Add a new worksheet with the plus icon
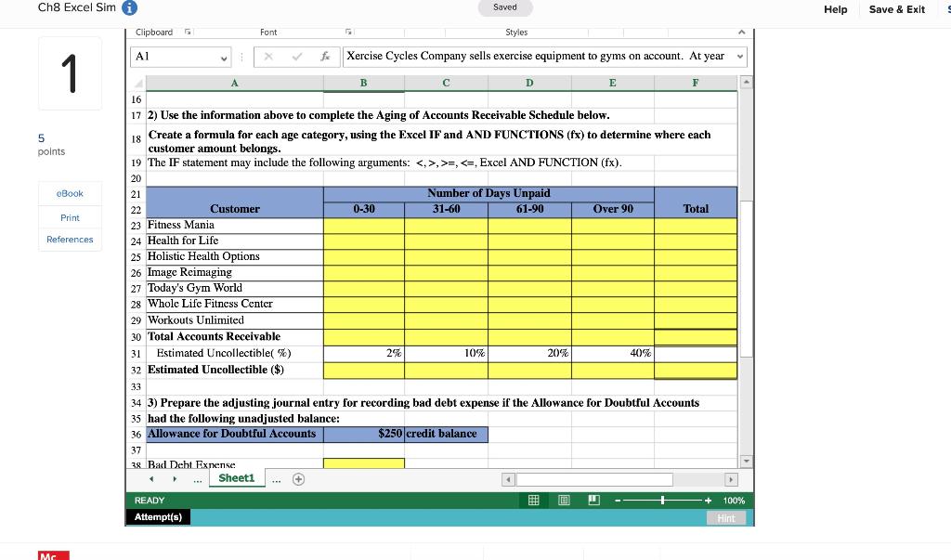Viewport: 951px width, 560px height. click(x=297, y=478)
